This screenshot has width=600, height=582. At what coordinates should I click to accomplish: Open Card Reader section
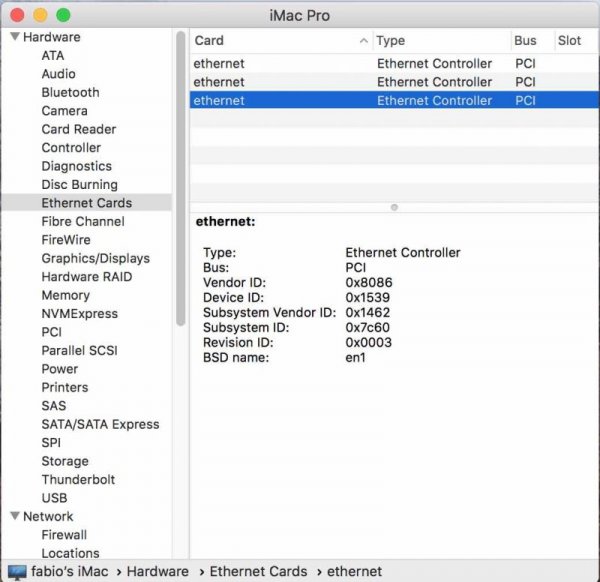(x=79, y=129)
